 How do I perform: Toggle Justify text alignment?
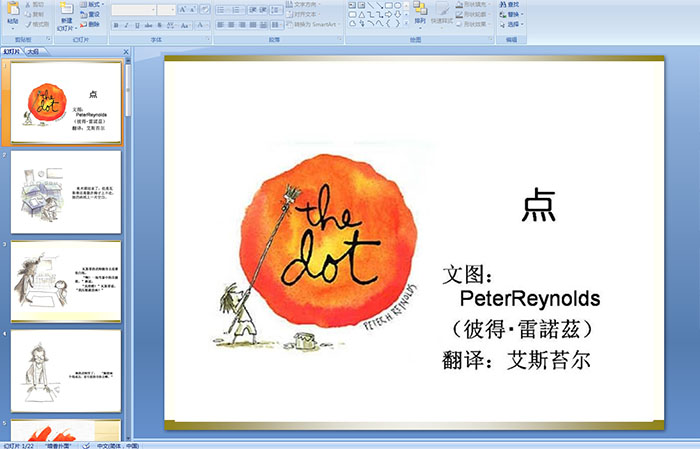coord(253,25)
